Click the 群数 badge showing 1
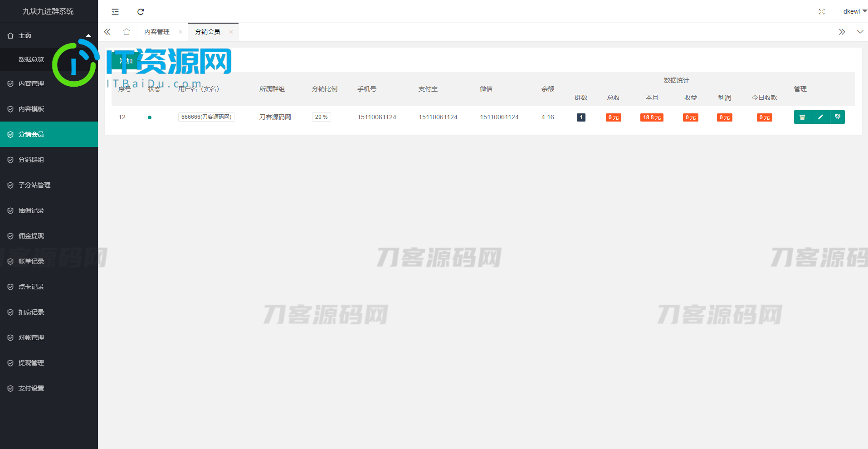The width and height of the screenshot is (868, 449). pos(581,117)
